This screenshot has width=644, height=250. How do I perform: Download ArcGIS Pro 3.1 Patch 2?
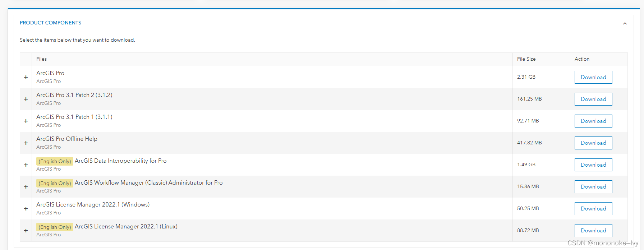pyautogui.click(x=593, y=99)
